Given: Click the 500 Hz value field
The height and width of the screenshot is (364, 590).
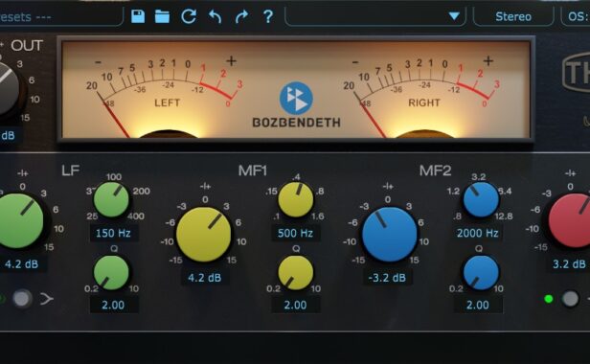Looking at the screenshot, I should [x=295, y=233].
